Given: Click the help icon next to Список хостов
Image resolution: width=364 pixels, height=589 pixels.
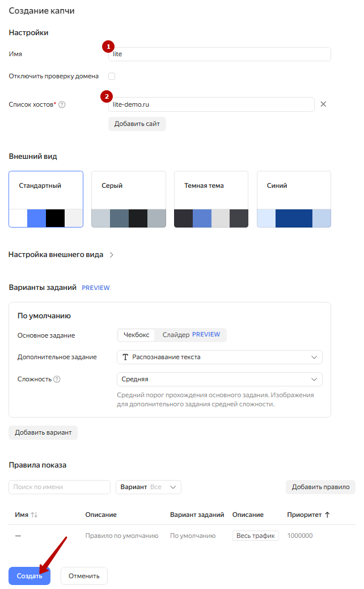Looking at the screenshot, I should (62, 104).
